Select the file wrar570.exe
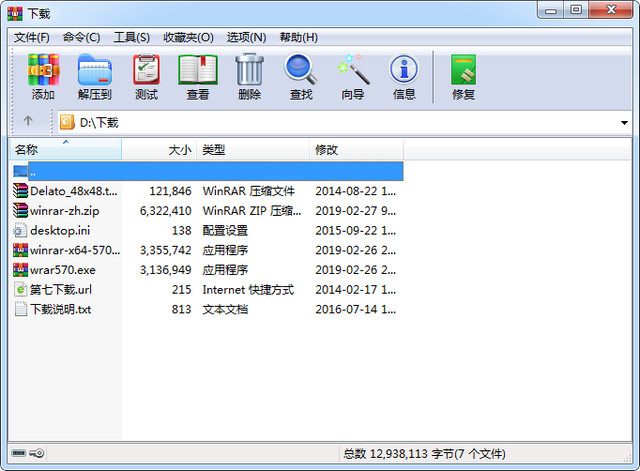This screenshot has width=640, height=471. (63, 270)
